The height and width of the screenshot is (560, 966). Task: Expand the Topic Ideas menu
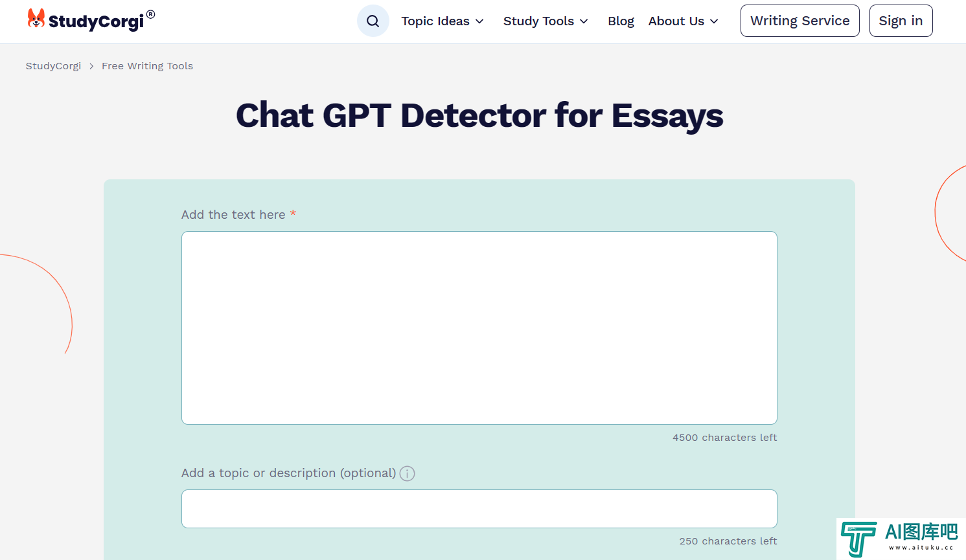443,21
